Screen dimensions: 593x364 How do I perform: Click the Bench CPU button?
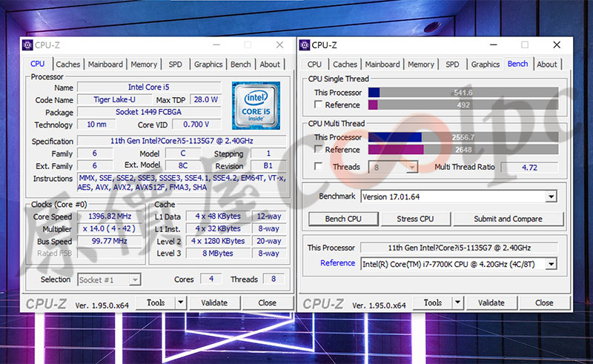(x=343, y=219)
